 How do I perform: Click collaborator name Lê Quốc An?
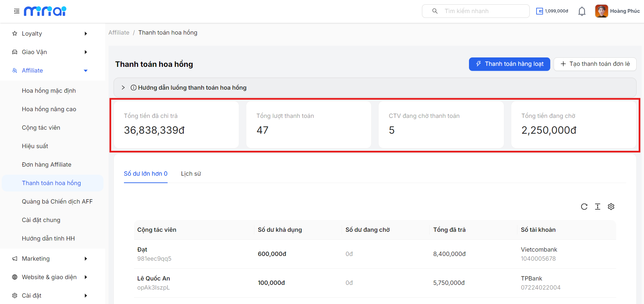[154, 278]
